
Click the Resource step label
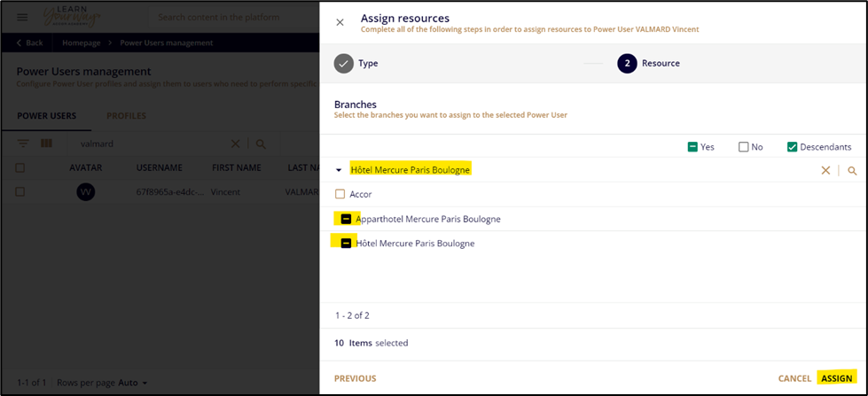(661, 64)
